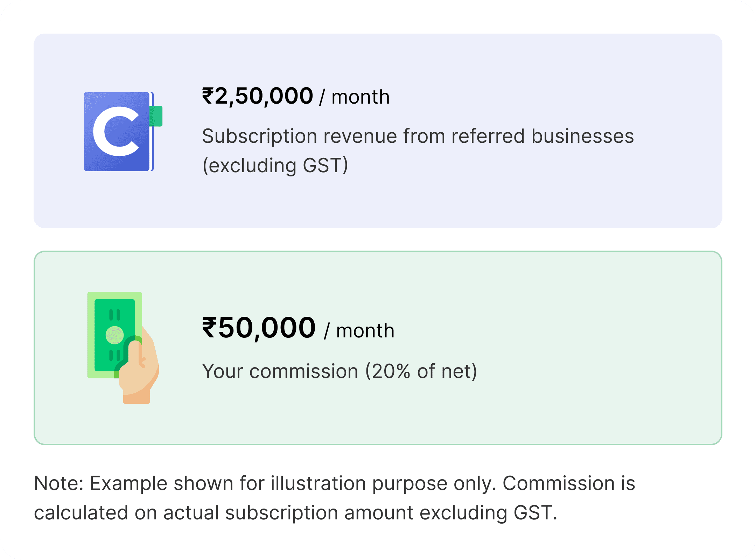Click "Your commission (20% of net)" label
This screenshot has width=756, height=560.
pyautogui.click(x=339, y=371)
